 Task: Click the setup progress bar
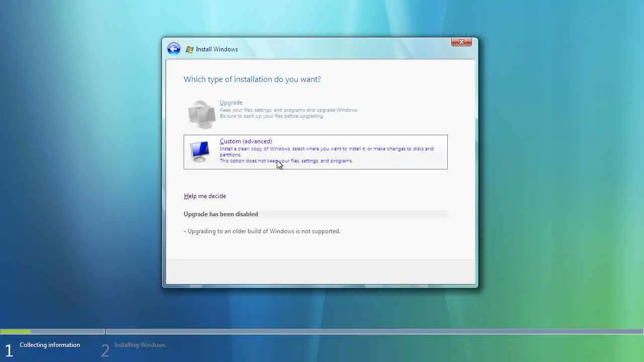[x=322, y=331]
